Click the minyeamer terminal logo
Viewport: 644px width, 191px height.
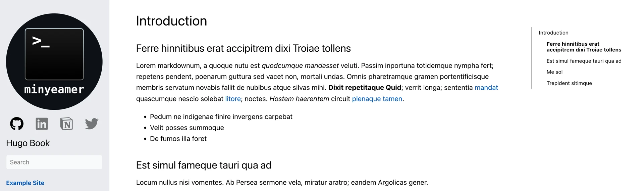pyautogui.click(x=54, y=61)
